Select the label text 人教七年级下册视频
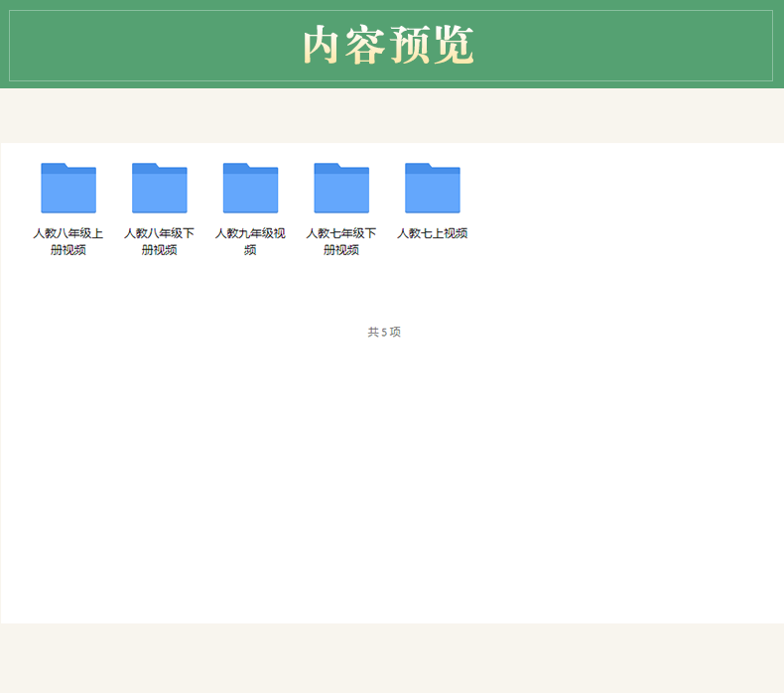 pos(341,241)
